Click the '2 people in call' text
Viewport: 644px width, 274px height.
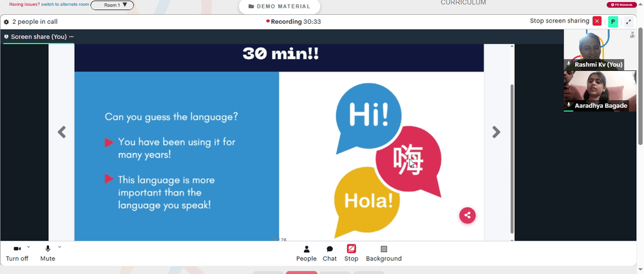click(x=35, y=22)
